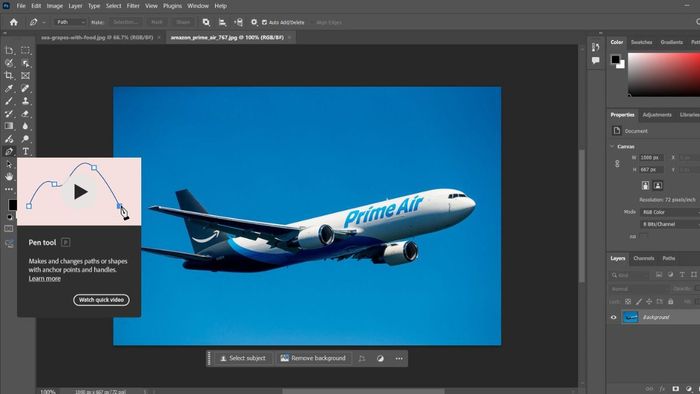Image resolution: width=700 pixels, height=394 pixels.
Task: Select the Clone Stamp tool
Action: click(x=25, y=101)
